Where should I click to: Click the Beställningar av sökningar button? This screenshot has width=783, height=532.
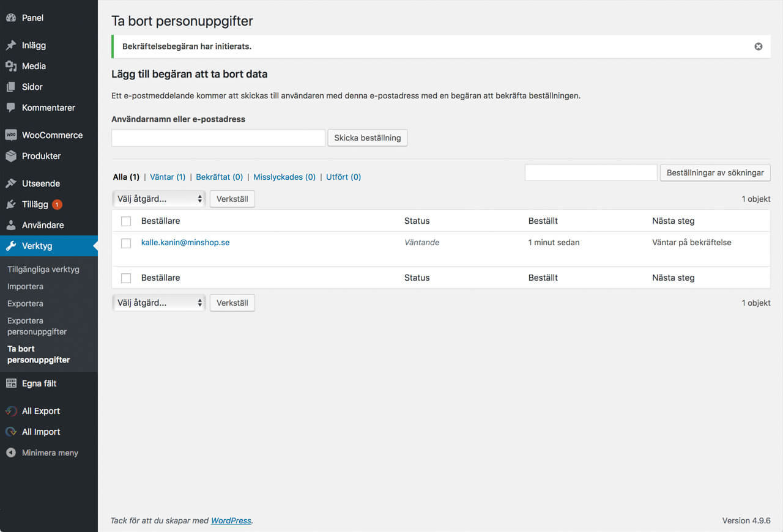click(x=714, y=172)
